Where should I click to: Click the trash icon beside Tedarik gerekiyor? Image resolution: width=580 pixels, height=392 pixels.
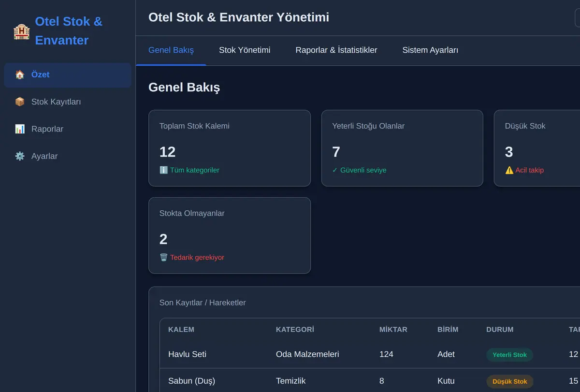pyautogui.click(x=163, y=258)
